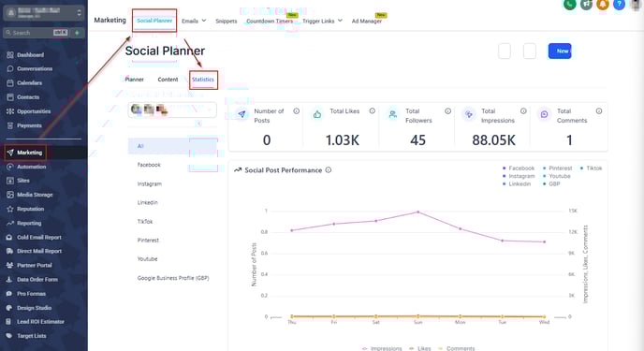Click info icon beside Total Followers
644x351 pixels.
pyautogui.click(x=447, y=110)
